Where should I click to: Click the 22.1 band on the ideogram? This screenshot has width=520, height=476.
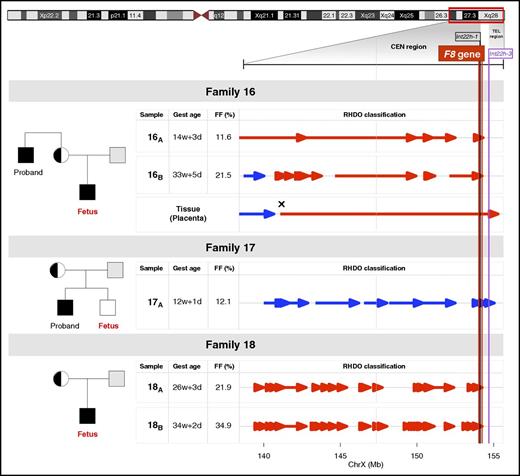[x=329, y=15]
